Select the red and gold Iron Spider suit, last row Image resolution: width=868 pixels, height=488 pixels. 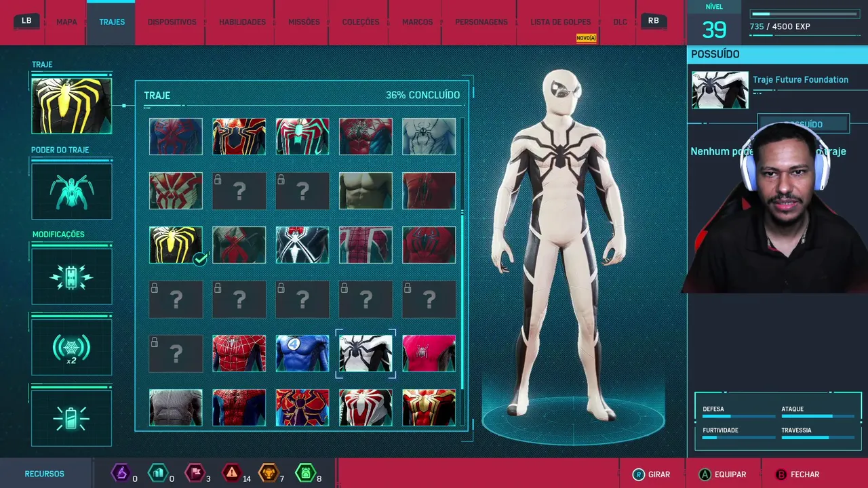click(429, 407)
